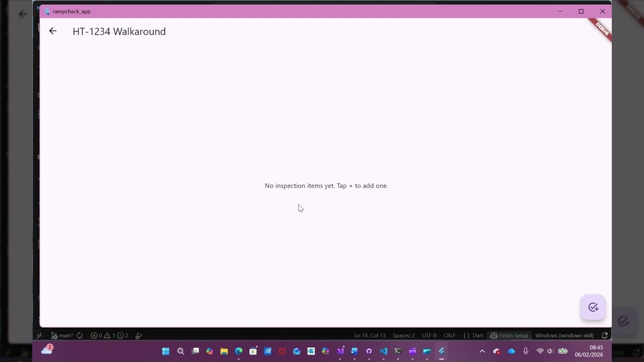Go back using the arrow icon
Screen dimensions: 644x362
53,31
